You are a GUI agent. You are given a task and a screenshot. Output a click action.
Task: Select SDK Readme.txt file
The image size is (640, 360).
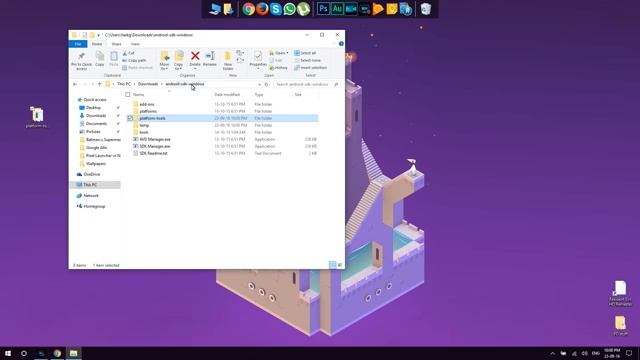coord(153,153)
